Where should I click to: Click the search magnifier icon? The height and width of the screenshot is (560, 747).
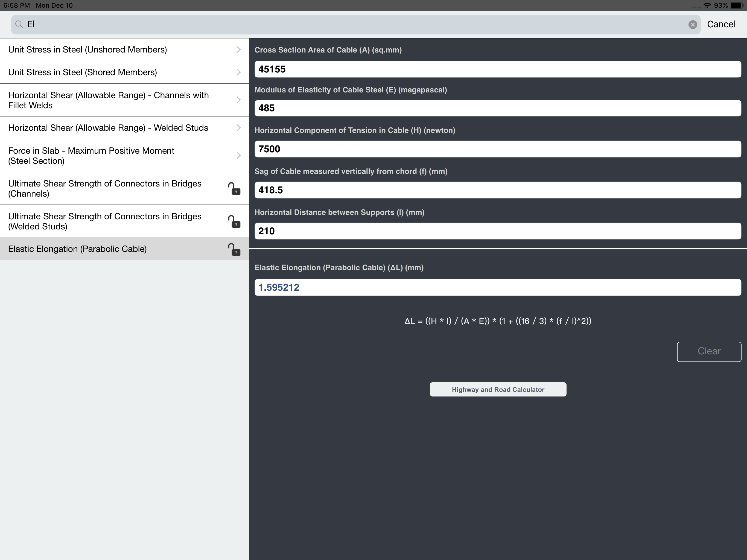19,24
